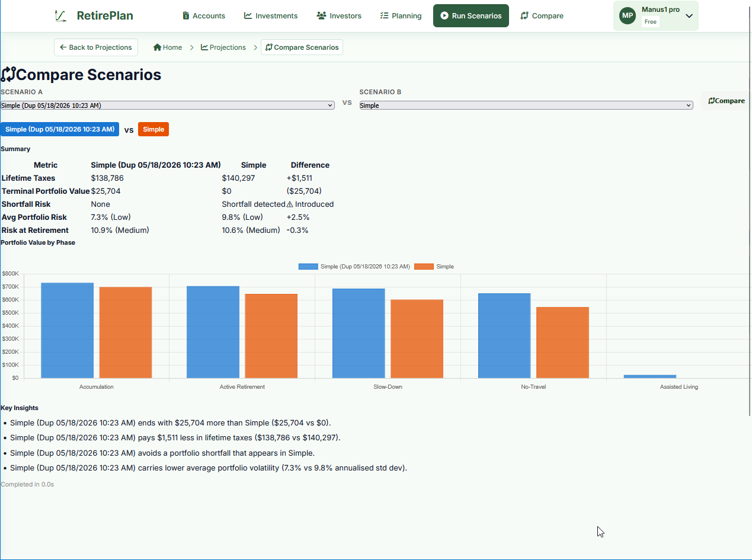
Task: Click the Shortfall detected cell
Action: [x=254, y=204]
